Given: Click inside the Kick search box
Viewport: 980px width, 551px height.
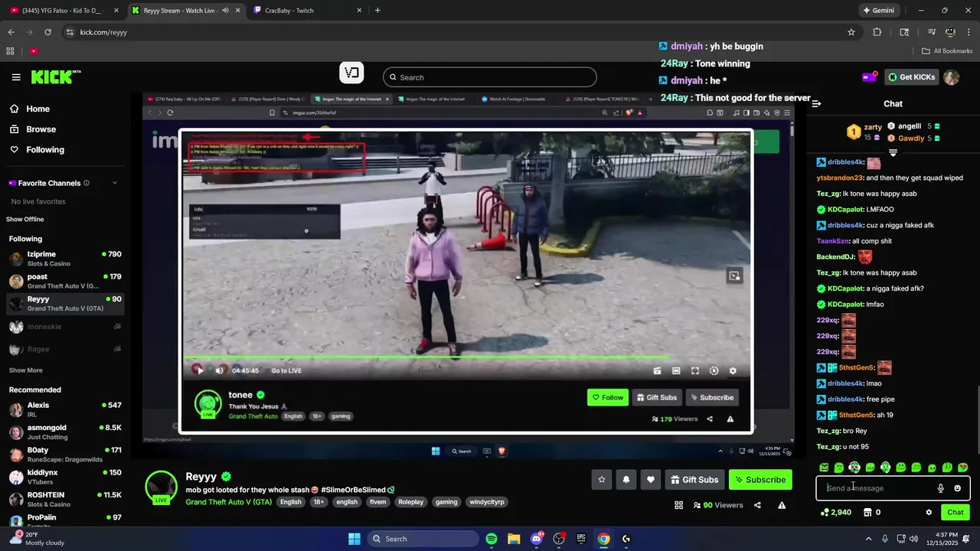Looking at the screenshot, I should [490, 77].
